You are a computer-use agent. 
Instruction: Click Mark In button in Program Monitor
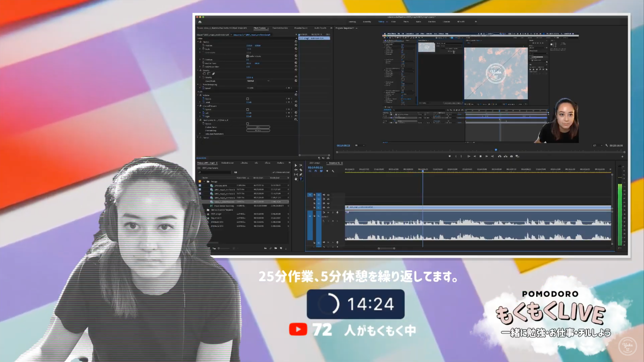[456, 156]
